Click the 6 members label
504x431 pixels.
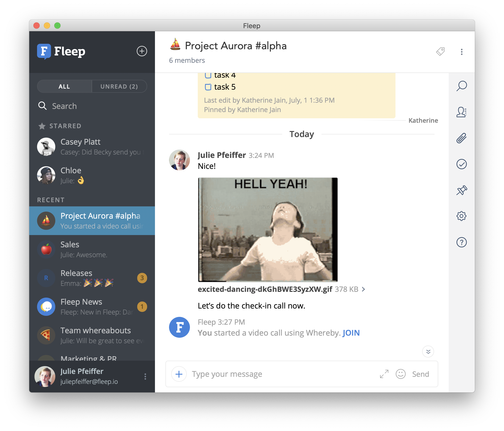click(187, 60)
